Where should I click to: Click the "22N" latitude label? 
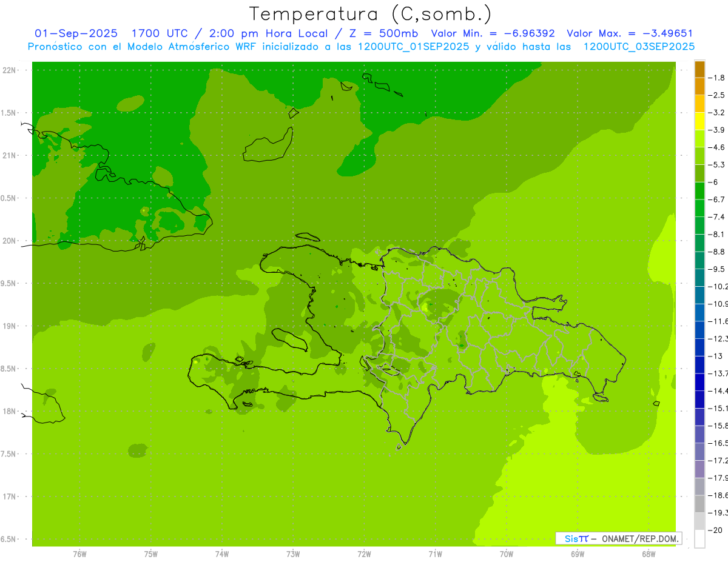tap(9, 70)
